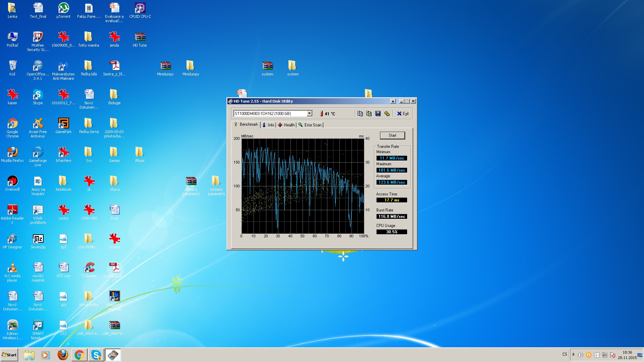The width and height of the screenshot is (644, 362).
Task: Expand the ST1000DM003 drive selection dropdown
Action: (x=310, y=114)
